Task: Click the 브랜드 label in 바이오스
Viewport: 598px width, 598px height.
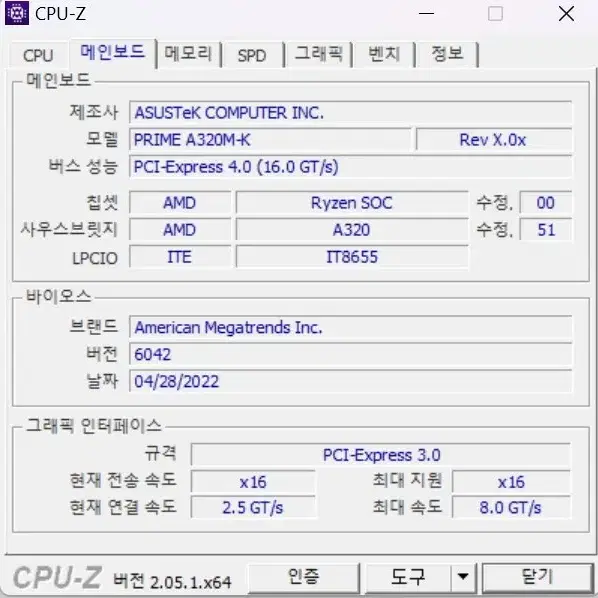Action: click(94, 326)
